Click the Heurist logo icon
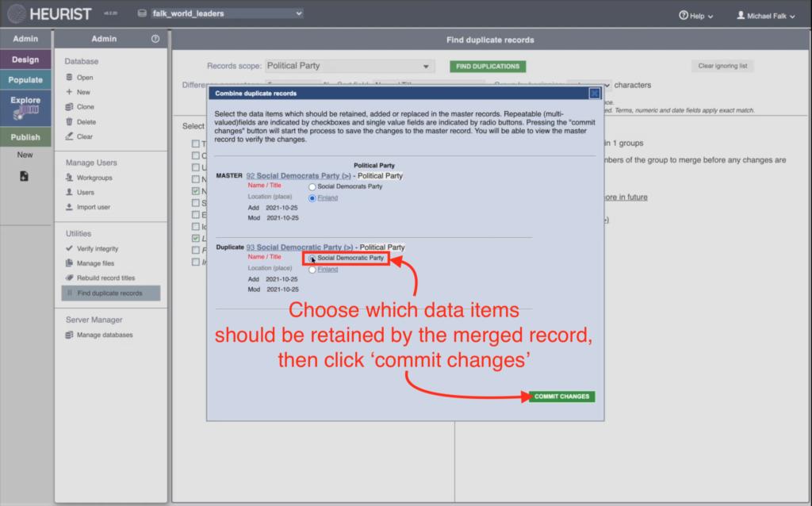Viewport: 812px width, 506px height. coord(17,14)
